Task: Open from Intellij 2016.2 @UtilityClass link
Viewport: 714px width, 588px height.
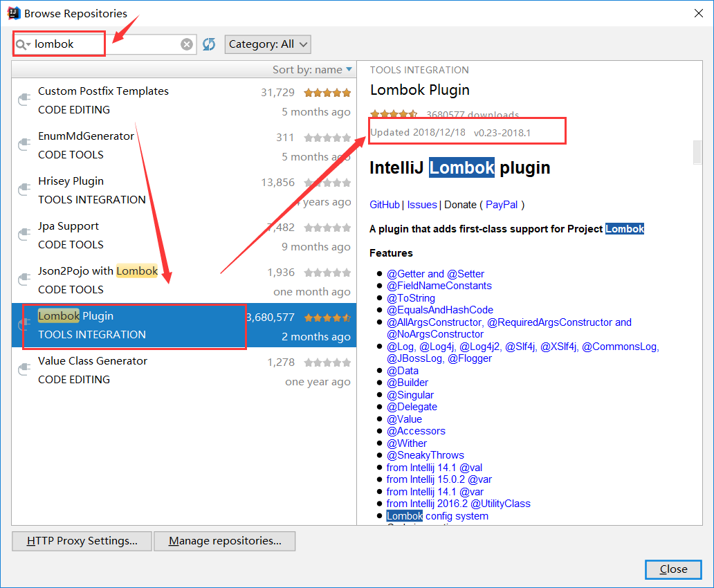Action: [459, 504]
